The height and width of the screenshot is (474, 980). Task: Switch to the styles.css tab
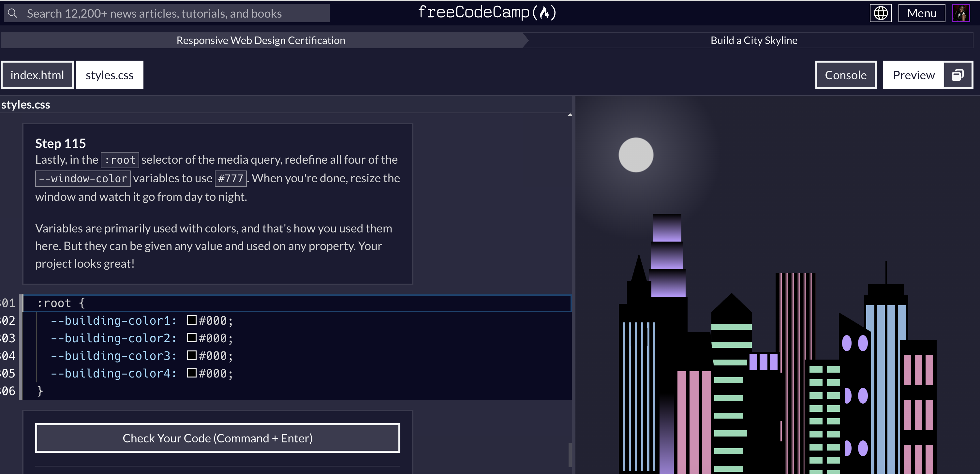(x=110, y=75)
